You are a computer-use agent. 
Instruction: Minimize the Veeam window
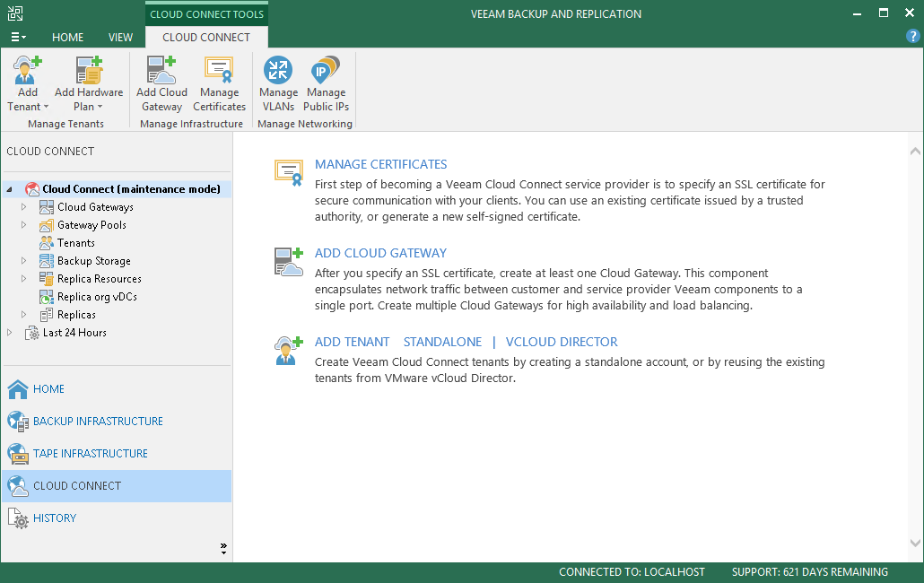coord(857,13)
